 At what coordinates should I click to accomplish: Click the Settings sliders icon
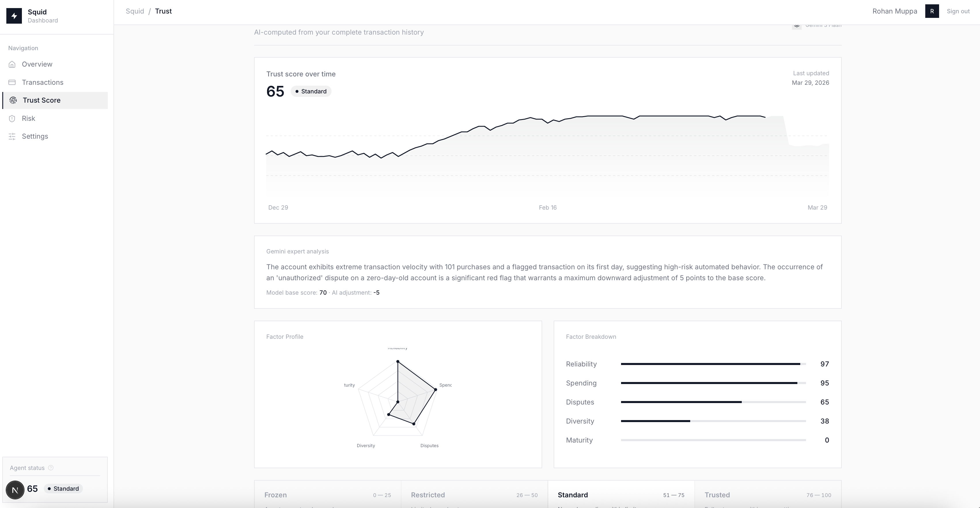[x=12, y=136]
